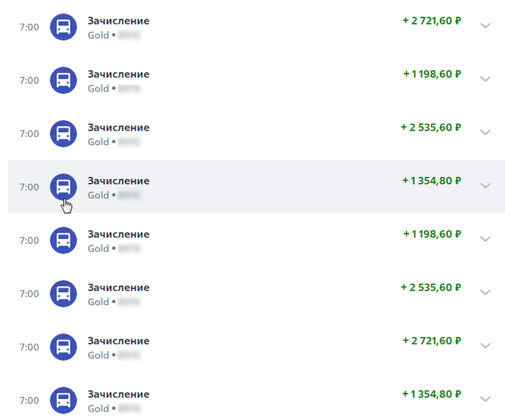Click bus icon in the highlighted +1 354,80 ₽ row
The height and width of the screenshot is (420, 505).
tap(63, 187)
